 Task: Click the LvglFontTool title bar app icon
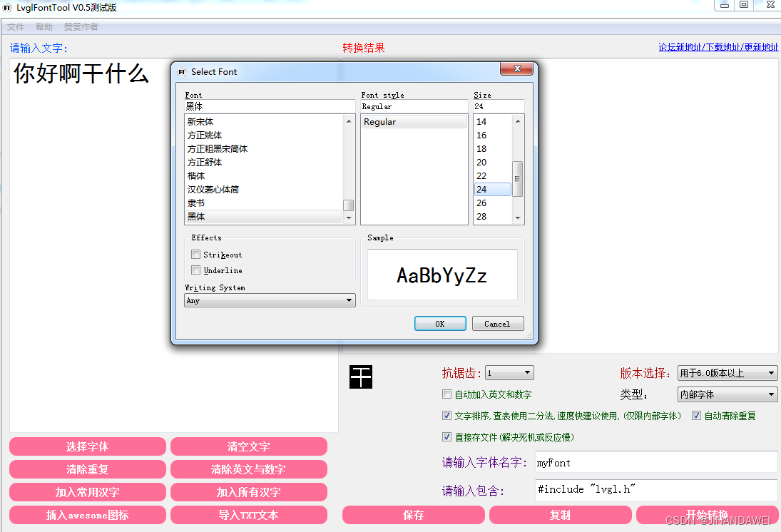click(7, 7)
